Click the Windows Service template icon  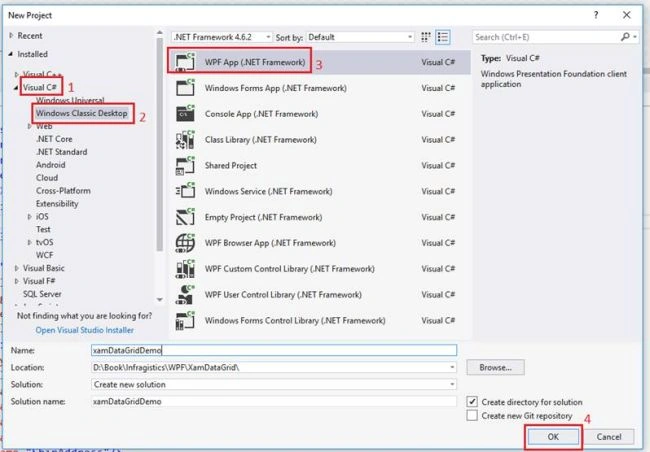click(x=185, y=191)
